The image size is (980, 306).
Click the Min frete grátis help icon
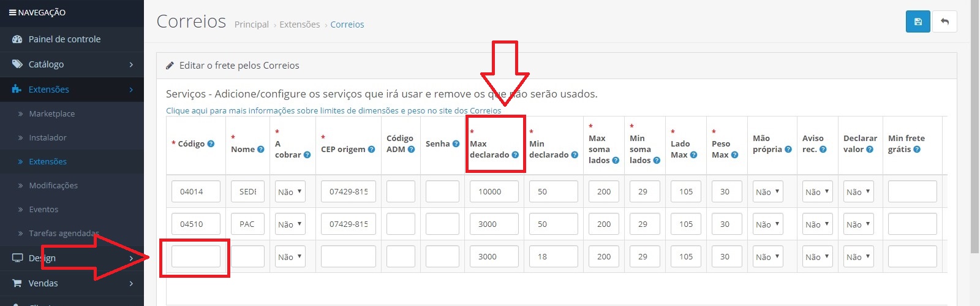point(917,149)
